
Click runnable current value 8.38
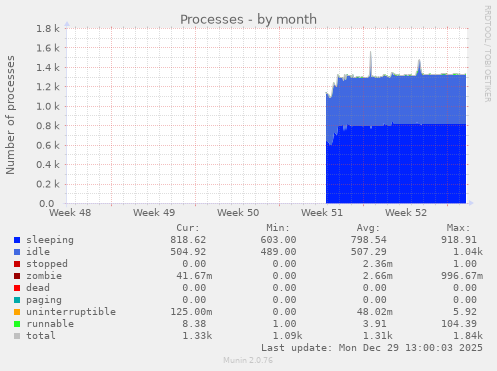click(194, 324)
